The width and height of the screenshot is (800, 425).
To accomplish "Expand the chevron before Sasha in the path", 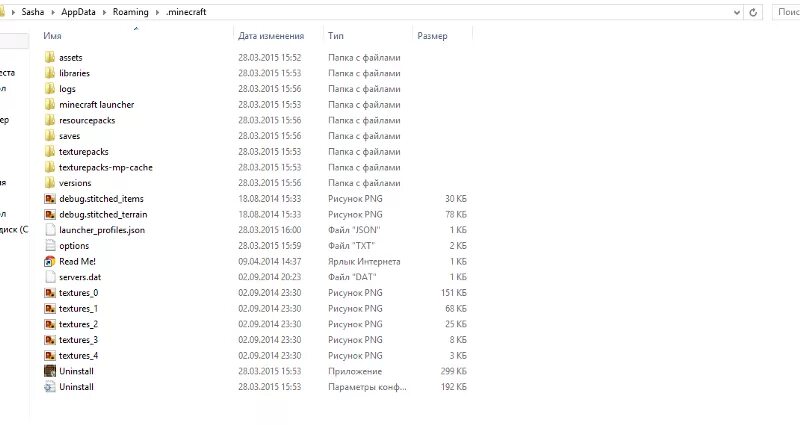I will (x=13, y=12).
